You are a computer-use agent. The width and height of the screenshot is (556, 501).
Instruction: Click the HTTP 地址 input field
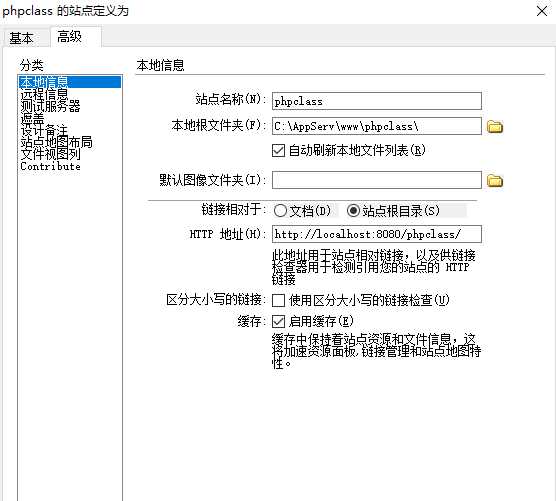click(377, 234)
